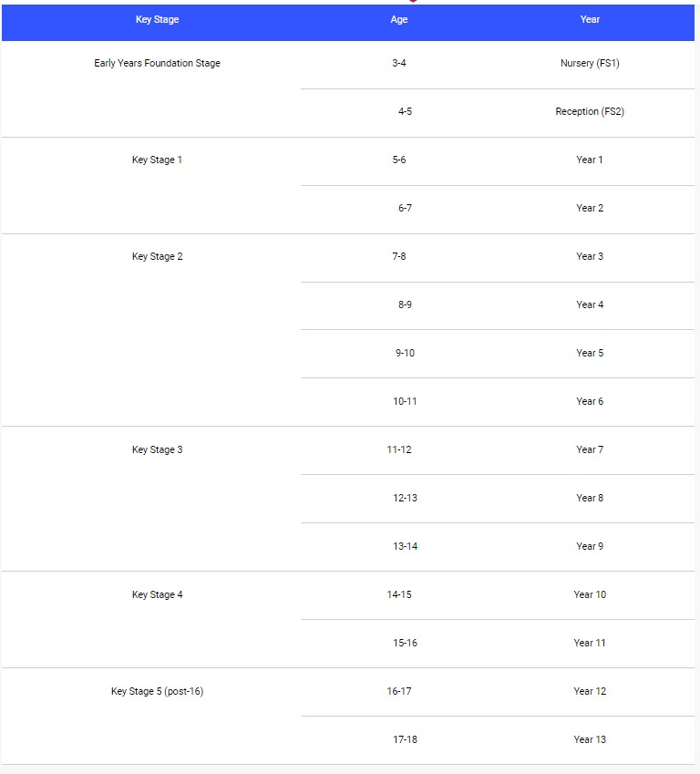700x774 pixels.
Task: Select the Early Years Foundation Stage cell
Action: pyautogui.click(x=157, y=64)
